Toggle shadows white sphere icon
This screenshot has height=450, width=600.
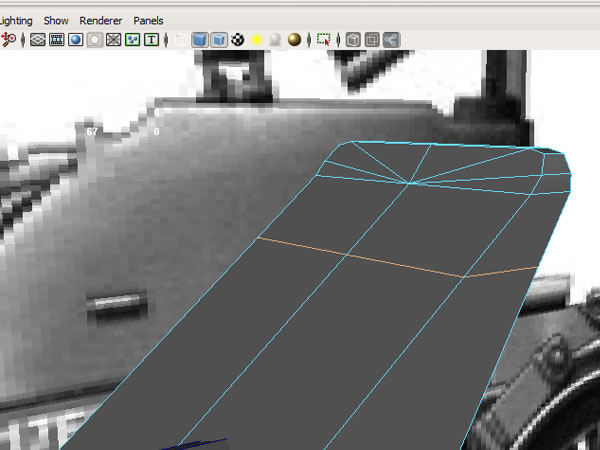275,40
